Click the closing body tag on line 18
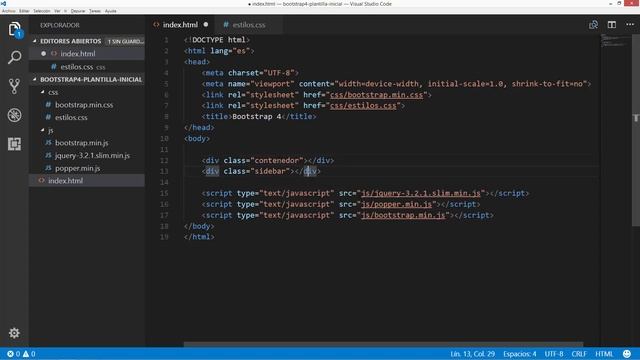 click(199, 226)
